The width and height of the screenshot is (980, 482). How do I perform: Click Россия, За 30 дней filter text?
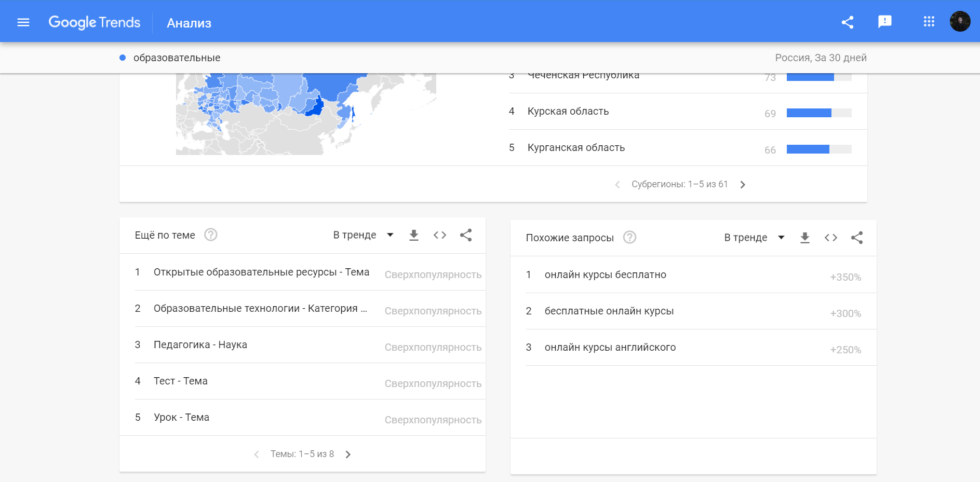[821, 58]
